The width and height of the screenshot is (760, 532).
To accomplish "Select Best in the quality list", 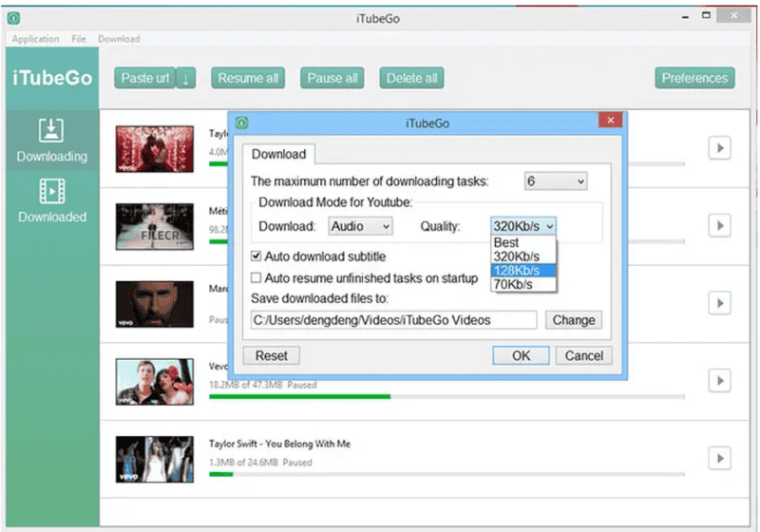I will point(523,242).
